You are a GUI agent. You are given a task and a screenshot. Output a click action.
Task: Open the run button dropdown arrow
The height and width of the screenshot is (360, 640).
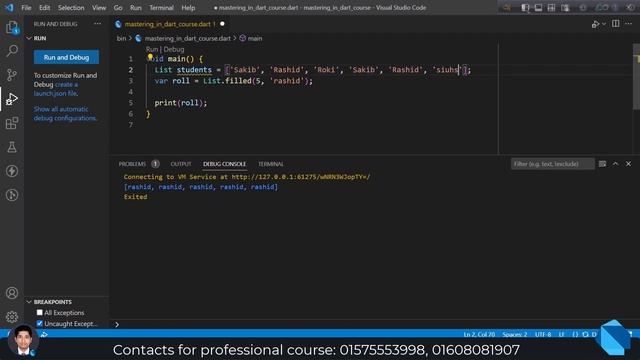(604, 24)
